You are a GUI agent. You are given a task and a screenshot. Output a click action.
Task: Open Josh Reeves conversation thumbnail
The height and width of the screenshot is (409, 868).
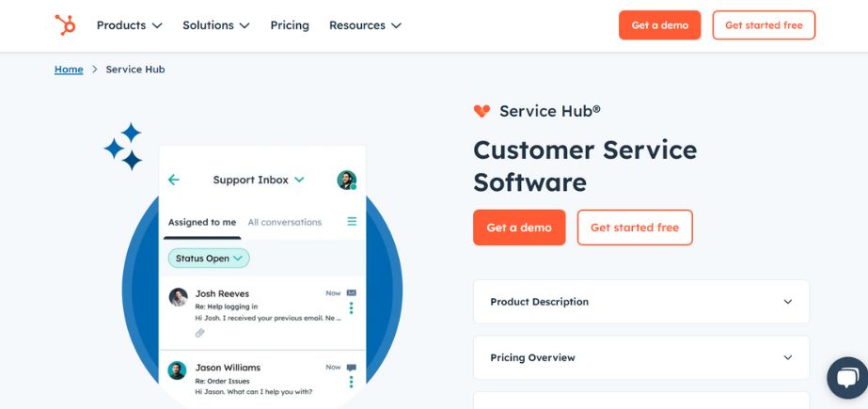pyautogui.click(x=178, y=297)
